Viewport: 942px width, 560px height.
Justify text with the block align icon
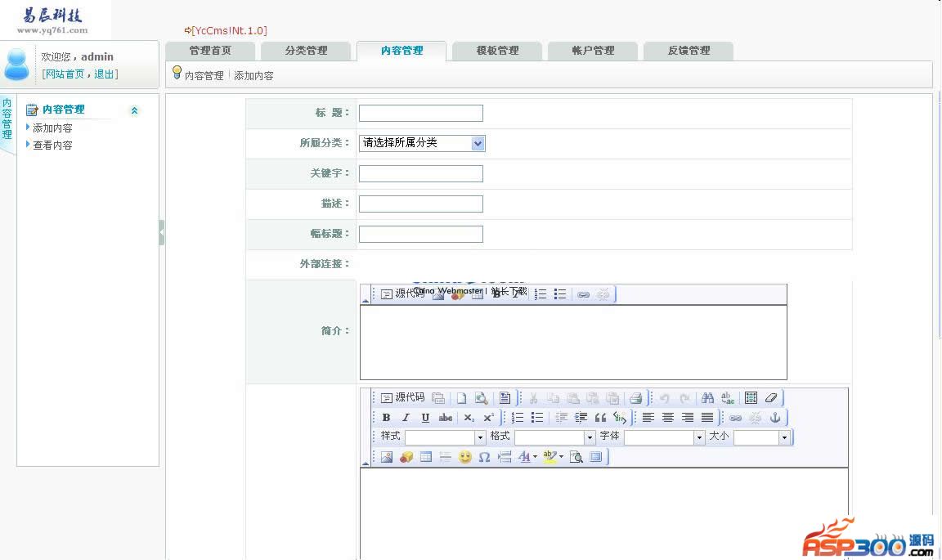click(707, 418)
